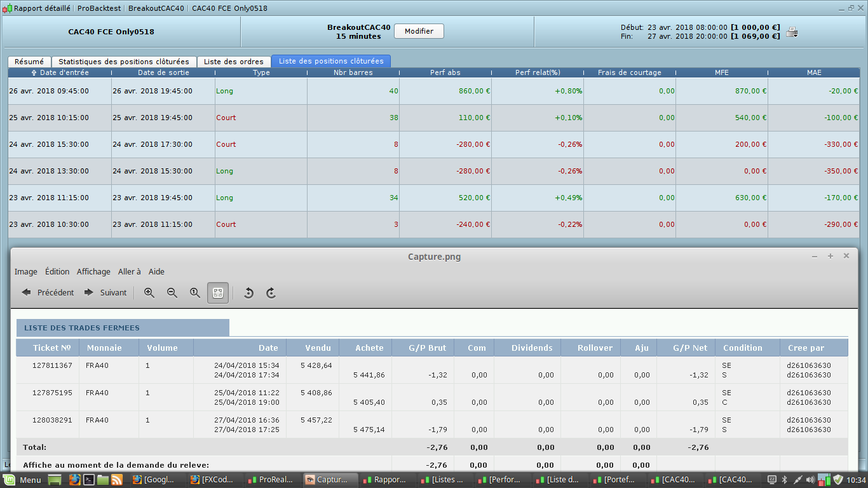Image resolution: width=868 pixels, height=488 pixels.
Task: Click the print report icon
Action: 792,32
